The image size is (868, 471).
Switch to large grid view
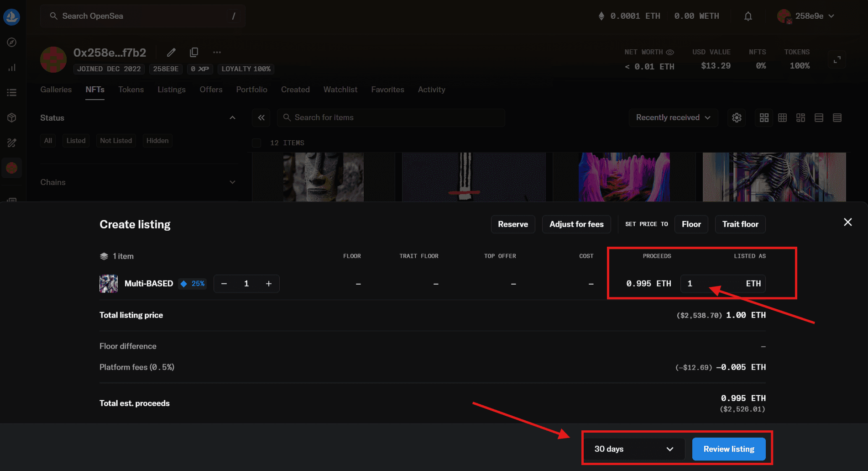[764, 118]
